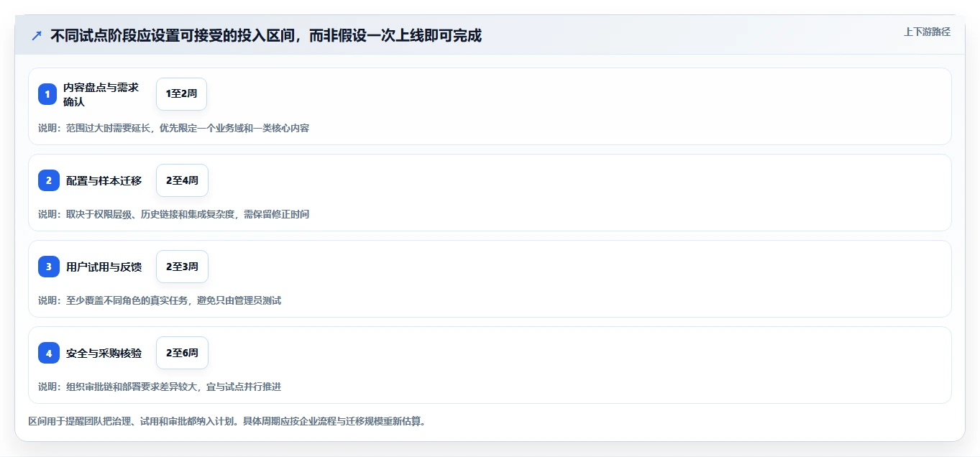The image size is (980, 457).
Task: Select step number 4 badge
Action: click(x=49, y=353)
